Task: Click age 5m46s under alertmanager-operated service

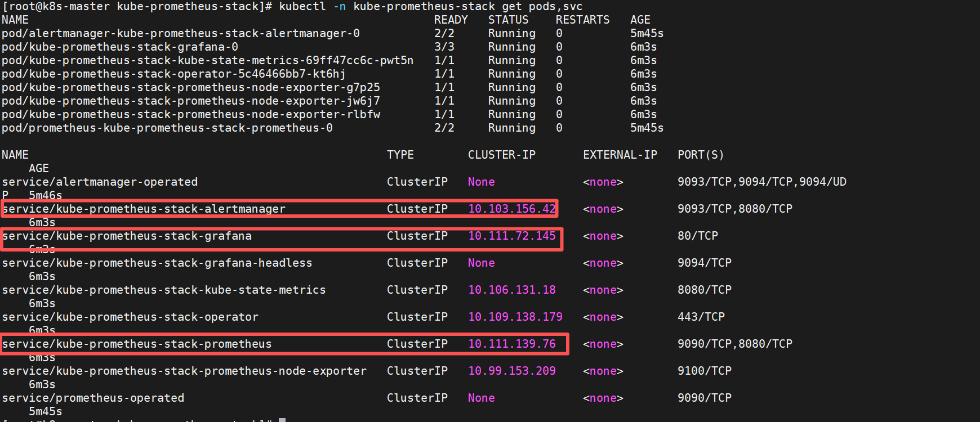Action: (x=46, y=195)
